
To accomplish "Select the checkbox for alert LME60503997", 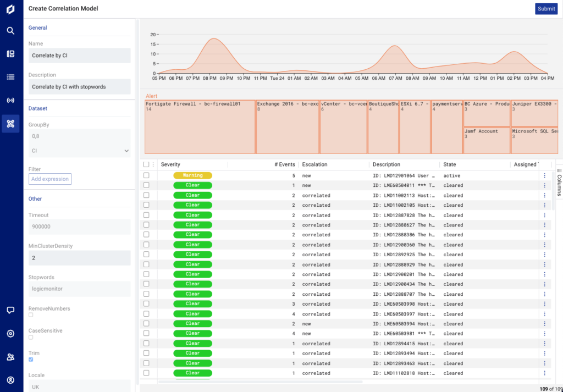I will pyautogui.click(x=146, y=314).
